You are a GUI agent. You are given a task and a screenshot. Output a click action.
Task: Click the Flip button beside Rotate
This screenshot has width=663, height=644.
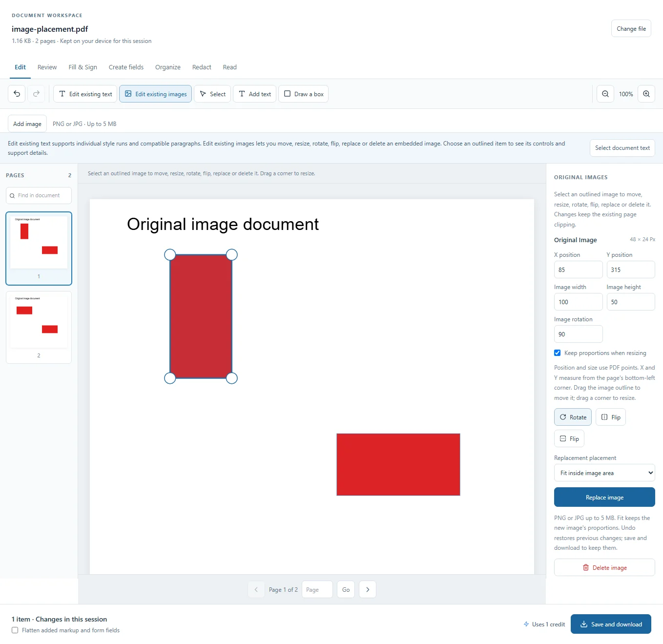pyautogui.click(x=611, y=417)
